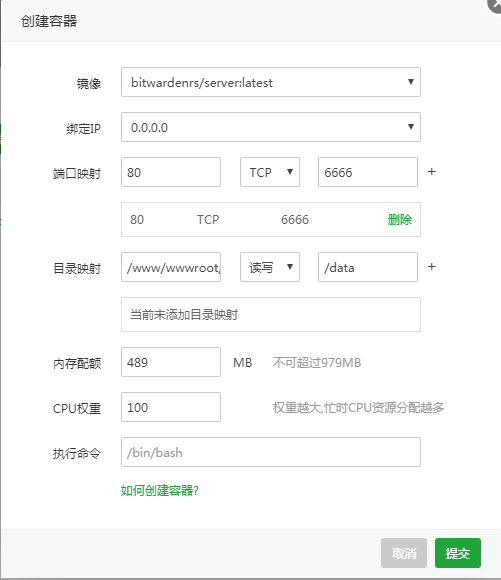The height and width of the screenshot is (580, 501).
Task: Select the memory quota field showing 489
Action: [171, 362]
